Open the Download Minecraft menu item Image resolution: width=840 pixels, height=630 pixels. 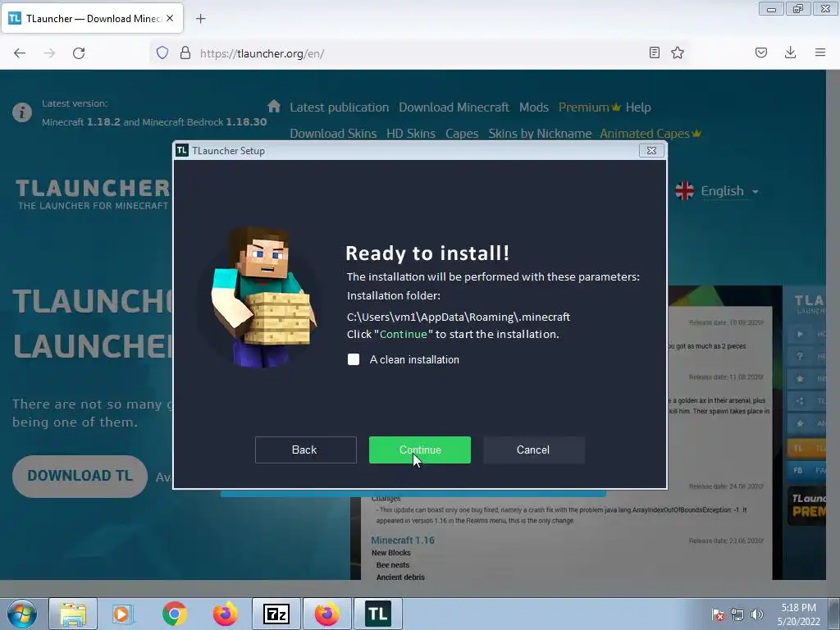454,107
